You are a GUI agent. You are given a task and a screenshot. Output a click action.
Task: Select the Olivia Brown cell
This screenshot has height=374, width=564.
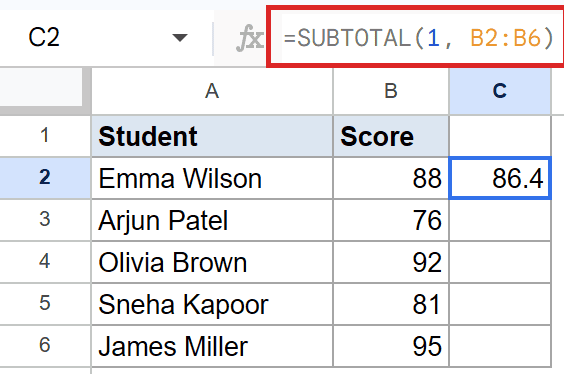212,262
